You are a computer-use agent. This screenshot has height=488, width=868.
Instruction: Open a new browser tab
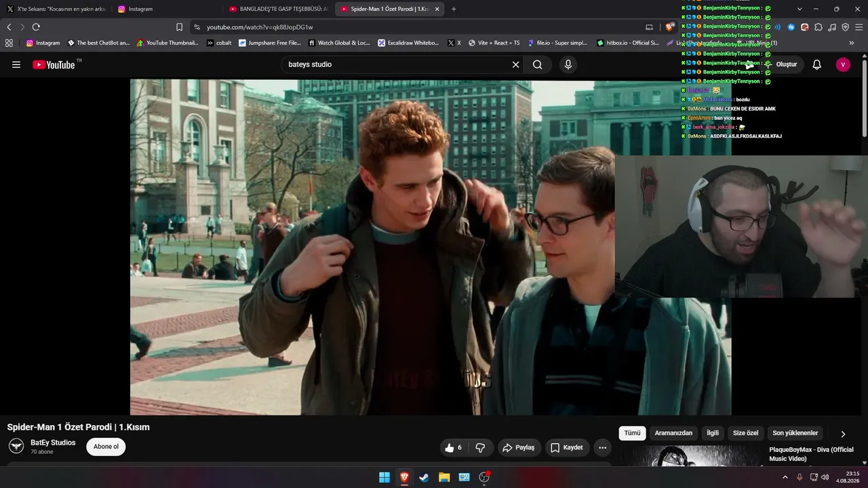point(454,9)
